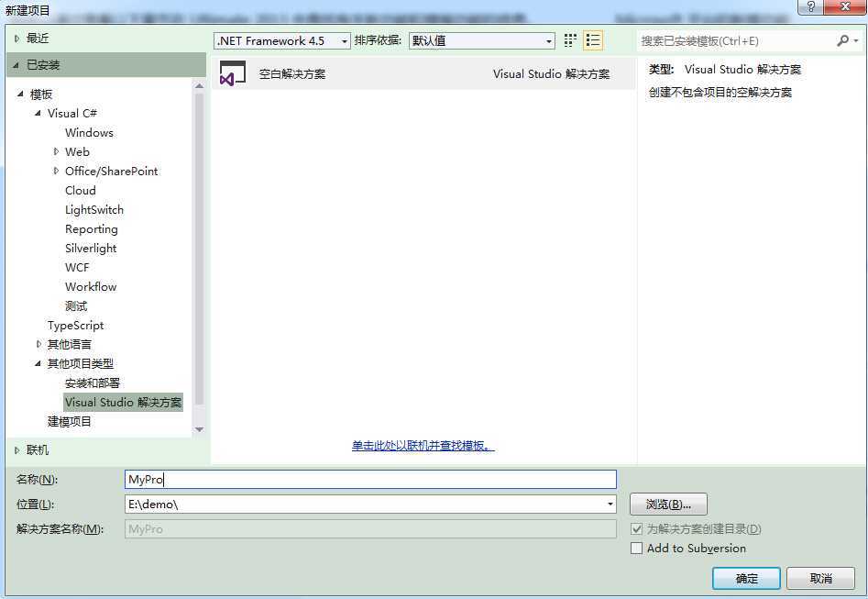Image resolution: width=868 pixels, height=599 pixels.
Task: Select the TypeScript template category
Action: pyautogui.click(x=75, y=326)
